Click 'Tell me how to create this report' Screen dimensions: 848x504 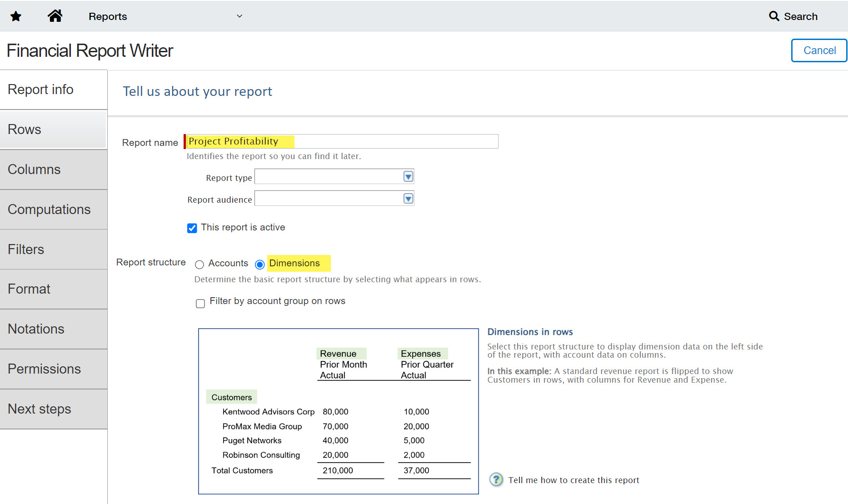coord(574,480)
